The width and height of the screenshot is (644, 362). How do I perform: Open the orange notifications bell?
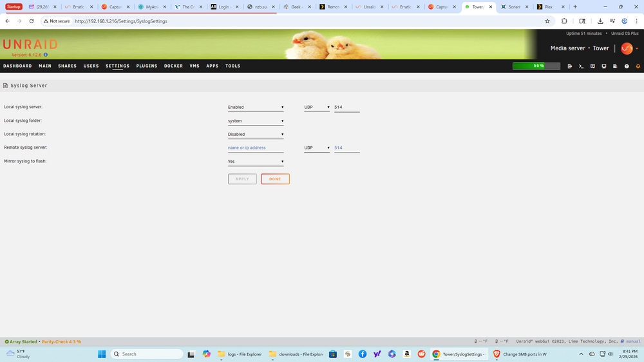coord(638,66)
